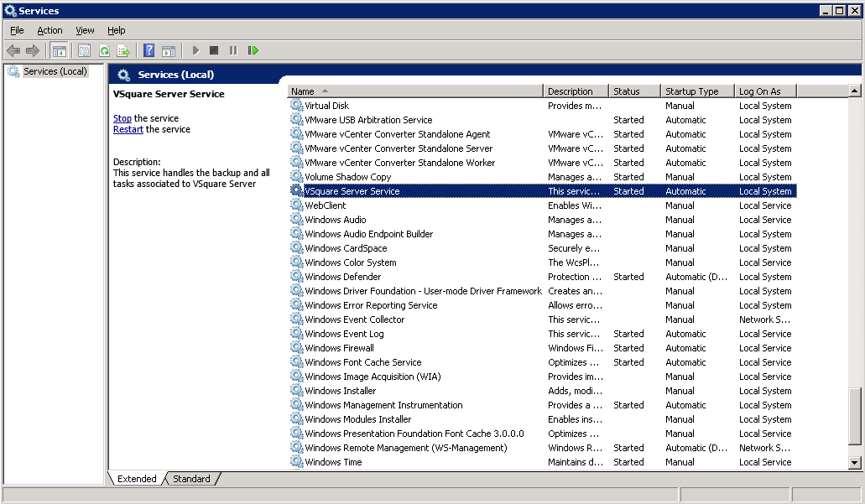865x504 pixels.
Task: Open the File menu
Action: click(x=17, y=30)
